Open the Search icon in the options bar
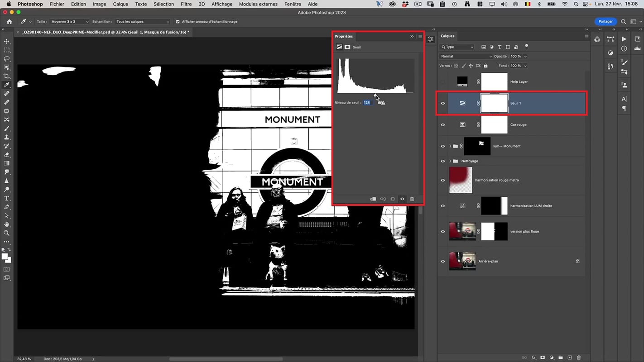The height and width of the screenshot is (362, 644). click(x=624, y=21)
